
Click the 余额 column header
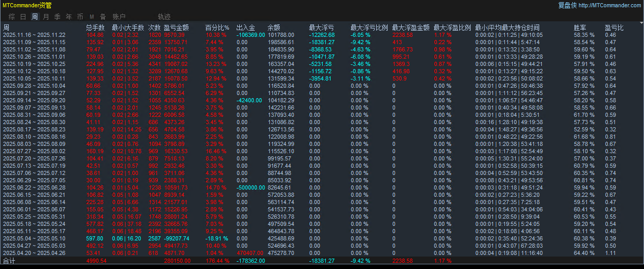coord(273,28)
